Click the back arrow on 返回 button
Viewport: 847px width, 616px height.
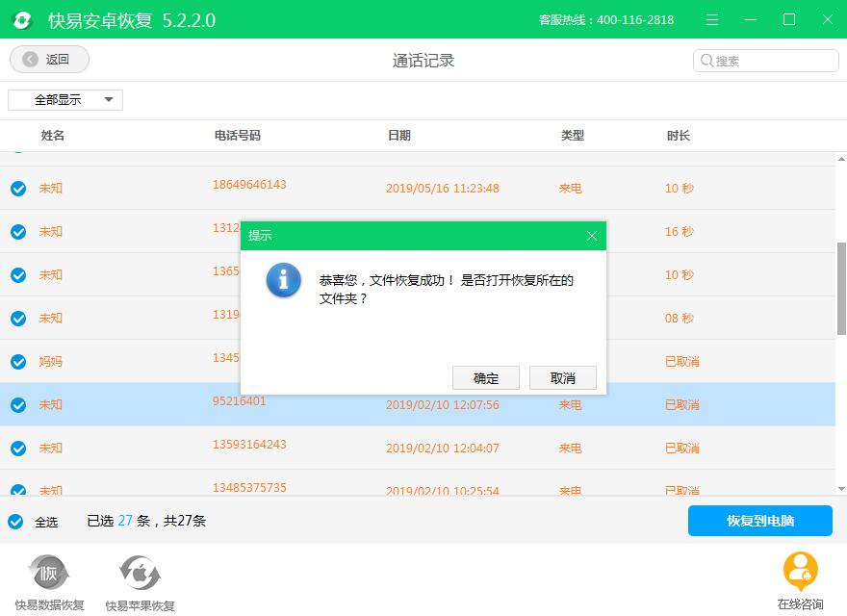pyautogui.click(x=30, y=59)
